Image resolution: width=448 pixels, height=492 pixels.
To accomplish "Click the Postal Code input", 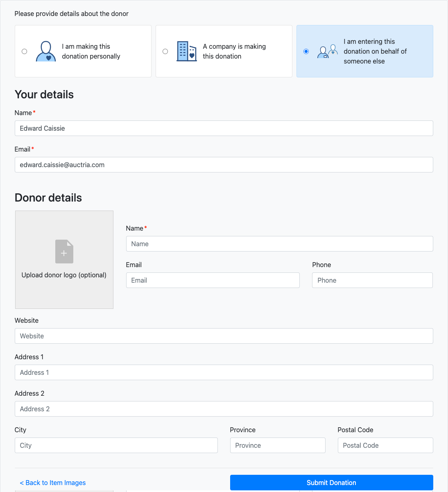I will pyautogui.click(x=385, y=445).
